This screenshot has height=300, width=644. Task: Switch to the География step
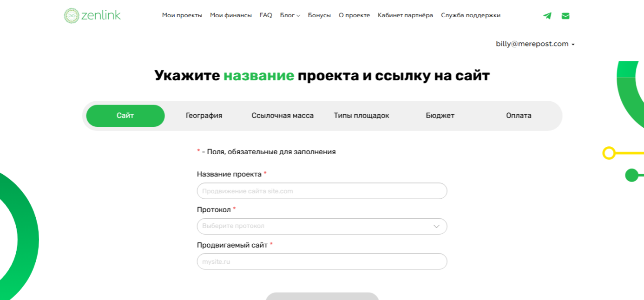click(x=204, y=116)
